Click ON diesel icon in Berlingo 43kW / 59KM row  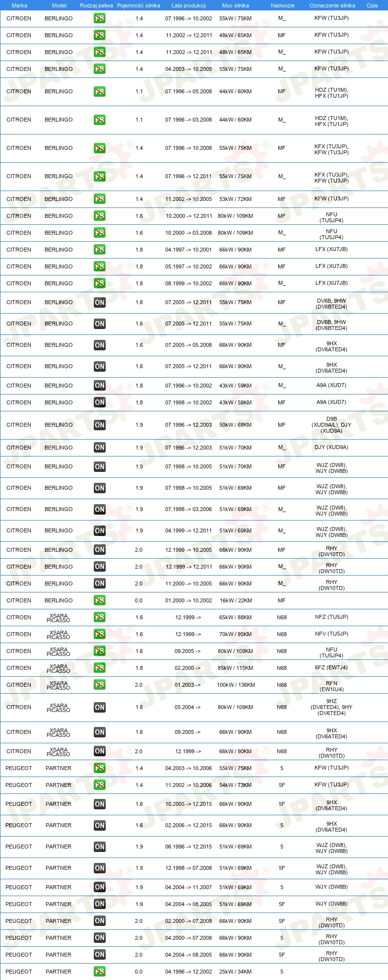pos(100,386)
